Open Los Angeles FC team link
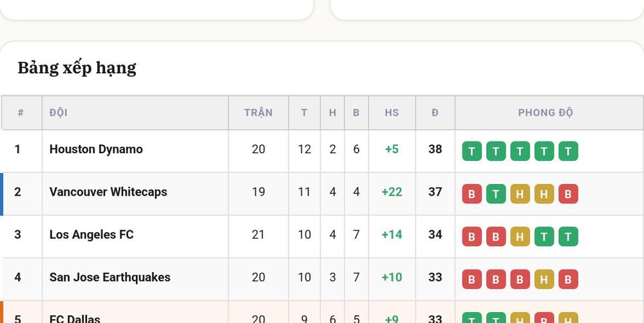Image resolution: width=644 pixels, height=323 pixels. [91, 235]
